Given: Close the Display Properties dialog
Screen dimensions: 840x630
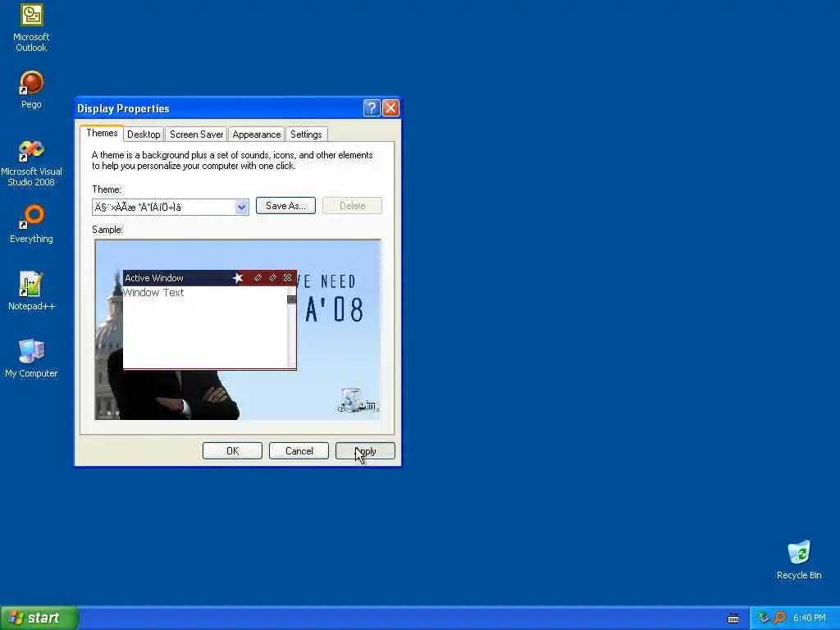Looking at the screenshot, I should tap(390, 108).
